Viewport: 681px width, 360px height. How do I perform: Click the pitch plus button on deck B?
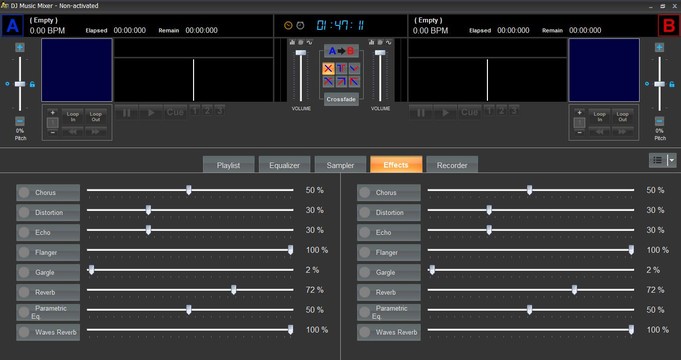(x=659, y=47)
